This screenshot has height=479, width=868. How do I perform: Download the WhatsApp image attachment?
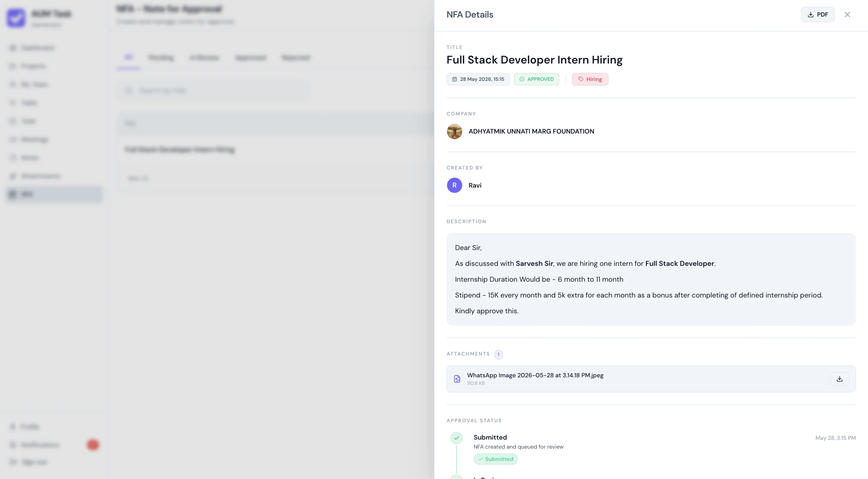[x=839, y=379]
